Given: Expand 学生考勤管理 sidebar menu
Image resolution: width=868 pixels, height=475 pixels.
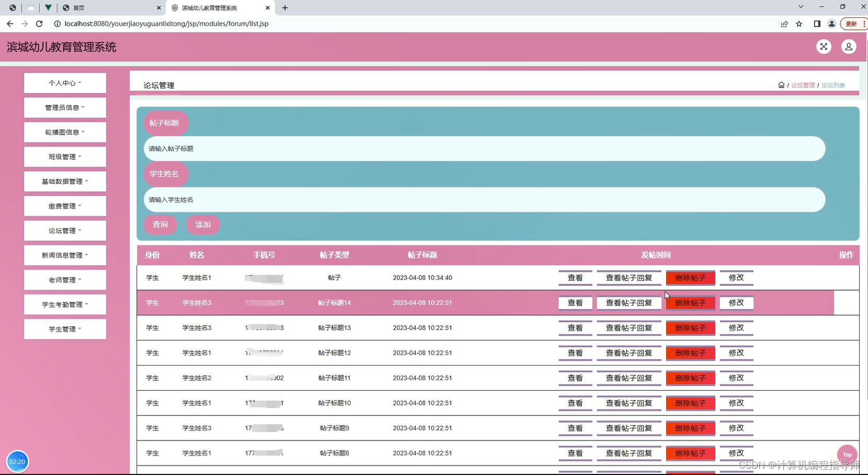Looking at the screenshot, I should (x=65, y=304).
